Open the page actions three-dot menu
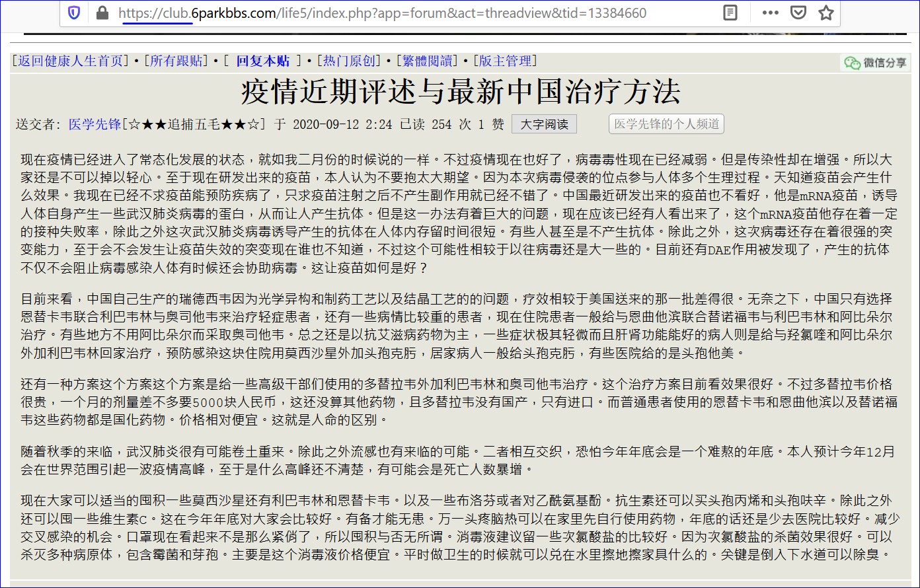This screenshot has width=920, height=588. point(770,13)
